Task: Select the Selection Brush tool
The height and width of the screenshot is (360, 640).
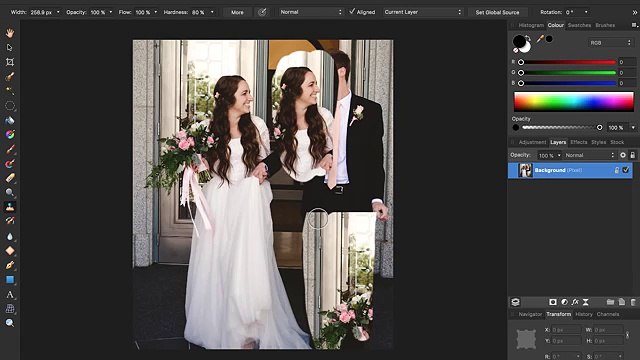Action: [10, 76]
